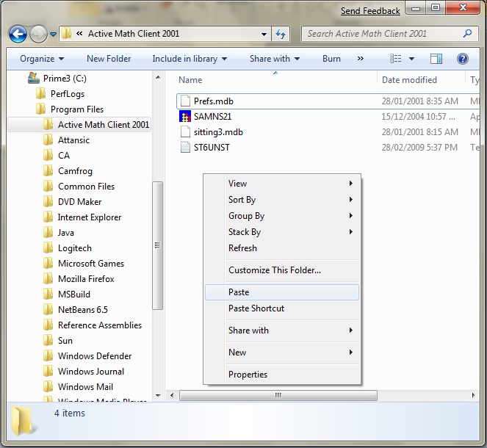Click the folder tree scroll up arrow

pos(158,77)
